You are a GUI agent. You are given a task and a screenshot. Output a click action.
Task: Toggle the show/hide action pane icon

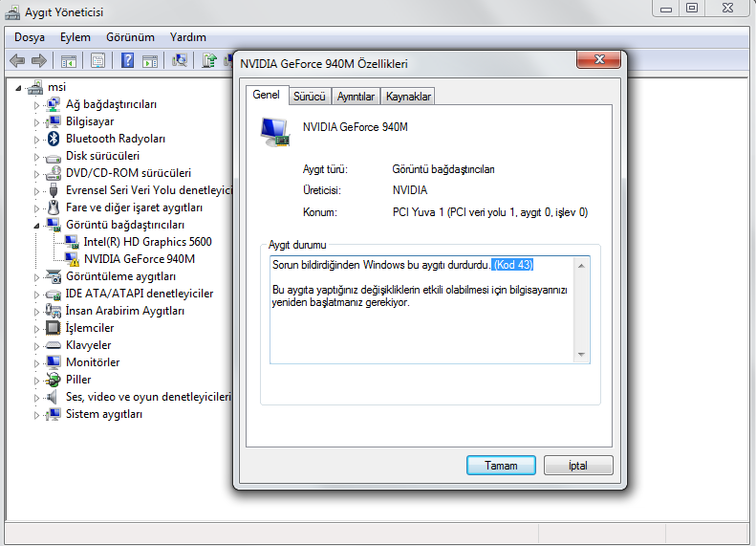coord(150,61)
